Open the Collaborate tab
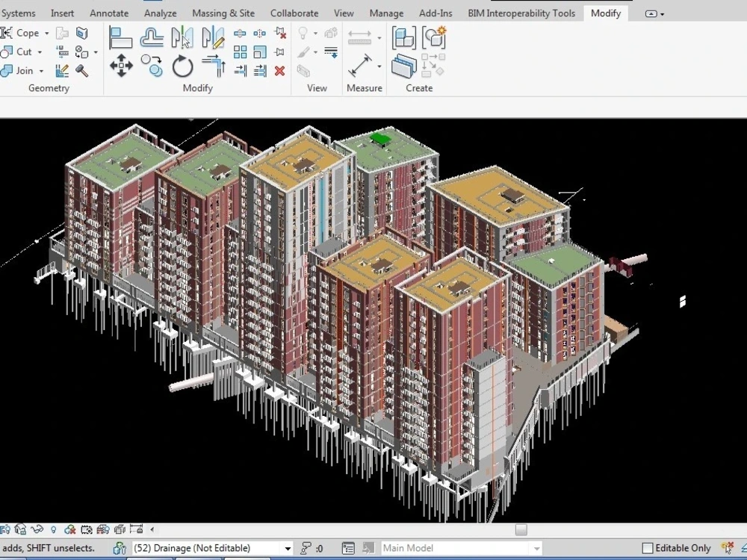The width and height of the screenshot is (747, 560). pyautogui.click(x=294, y=13)
